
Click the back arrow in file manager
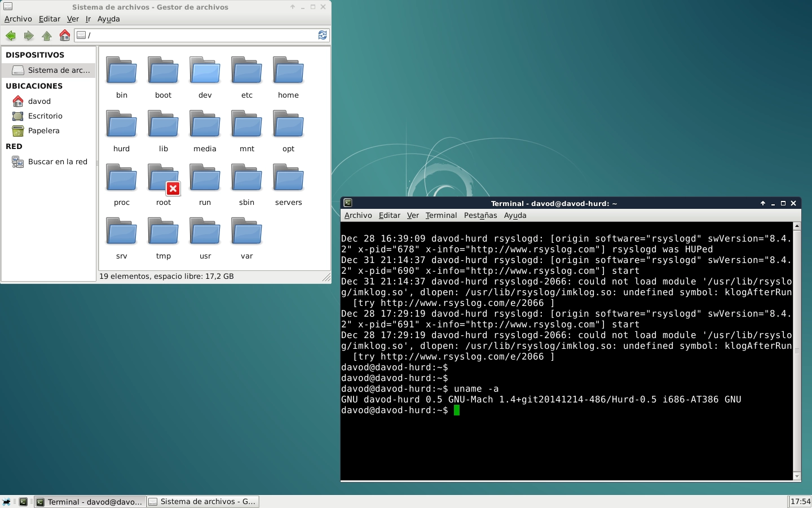pos(11,36)
